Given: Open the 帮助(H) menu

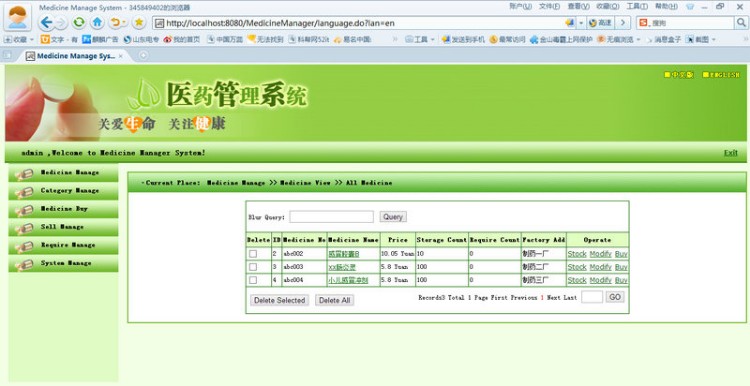Looking at the screenshot, I should [x=666, y=6].
